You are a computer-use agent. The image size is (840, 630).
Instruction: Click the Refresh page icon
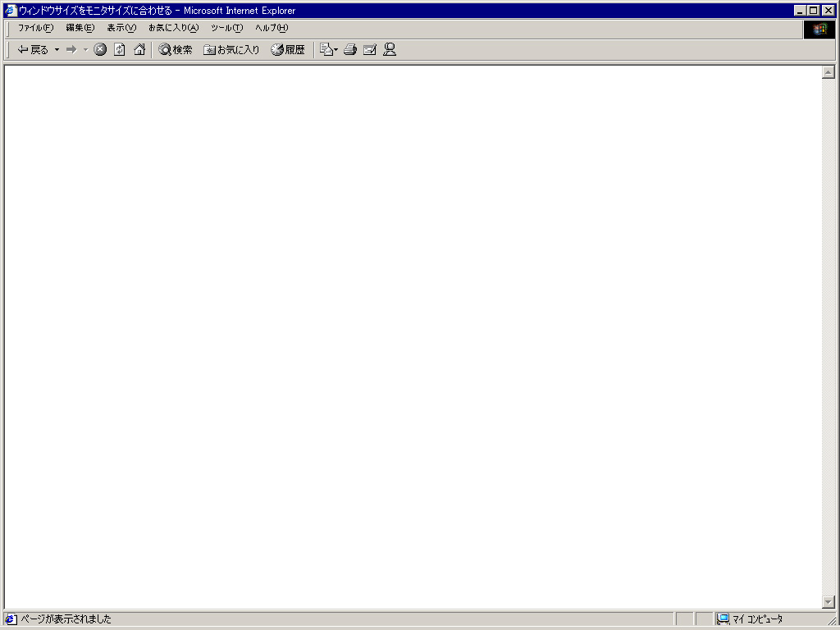120,50
